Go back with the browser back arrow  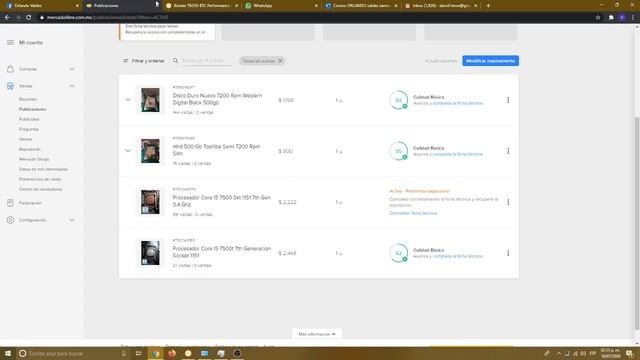[7, 18]
